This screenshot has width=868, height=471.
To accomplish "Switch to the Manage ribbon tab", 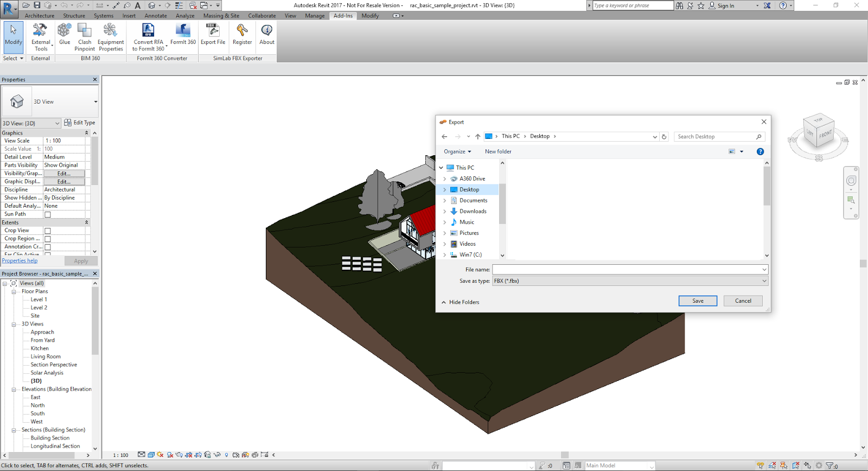I will 315,16.
